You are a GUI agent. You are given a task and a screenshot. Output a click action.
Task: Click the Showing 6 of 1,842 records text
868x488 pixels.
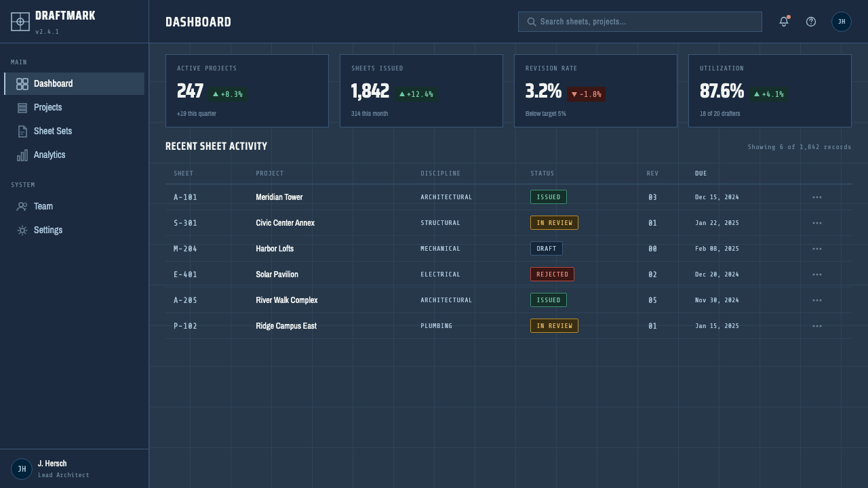[800, 147]
